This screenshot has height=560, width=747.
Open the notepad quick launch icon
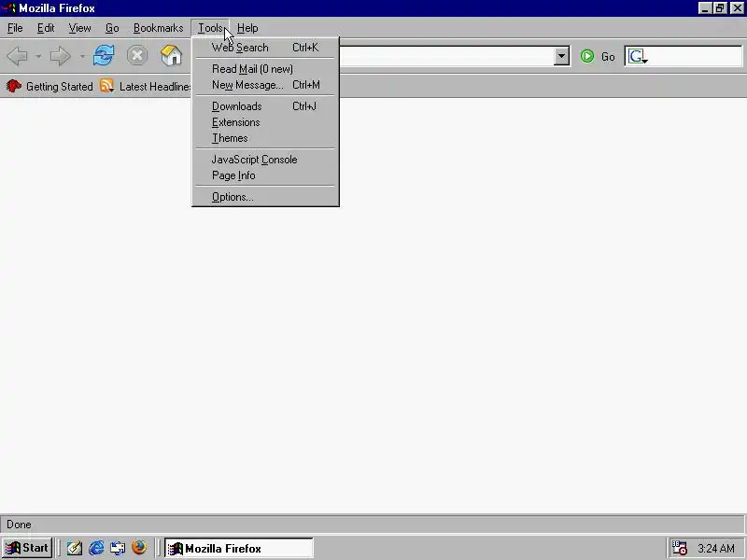pyautogui.click(x=75, y=548)
